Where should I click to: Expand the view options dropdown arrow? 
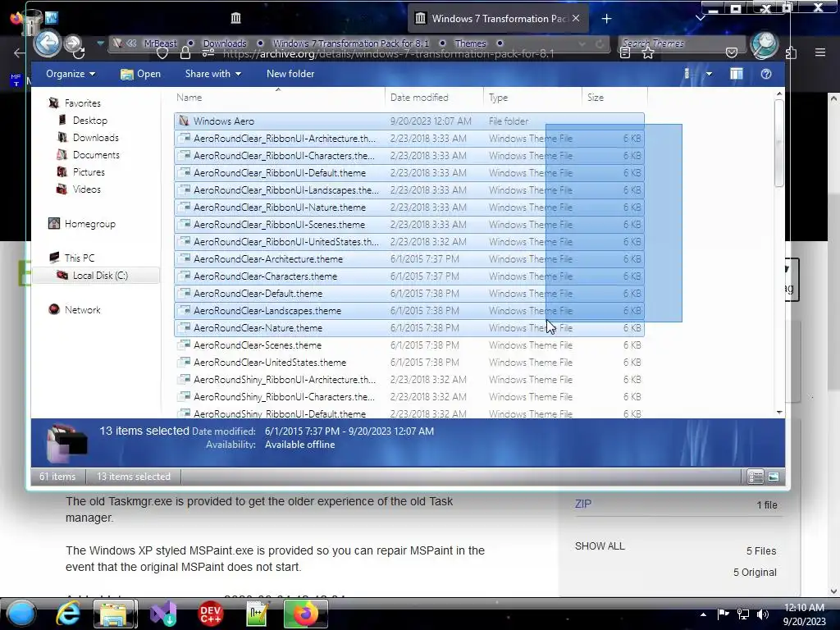click(709, 74)
